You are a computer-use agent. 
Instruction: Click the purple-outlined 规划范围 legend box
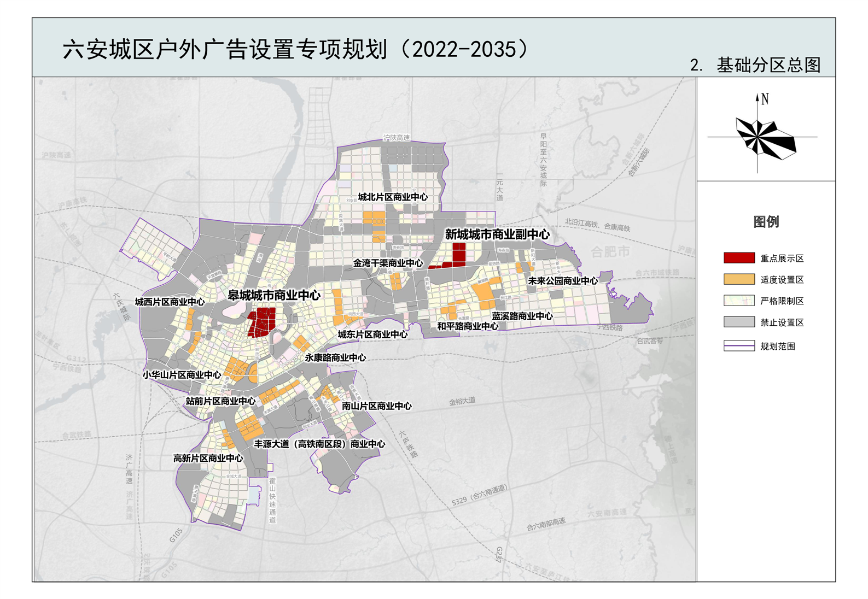click(x=738, y=346)
